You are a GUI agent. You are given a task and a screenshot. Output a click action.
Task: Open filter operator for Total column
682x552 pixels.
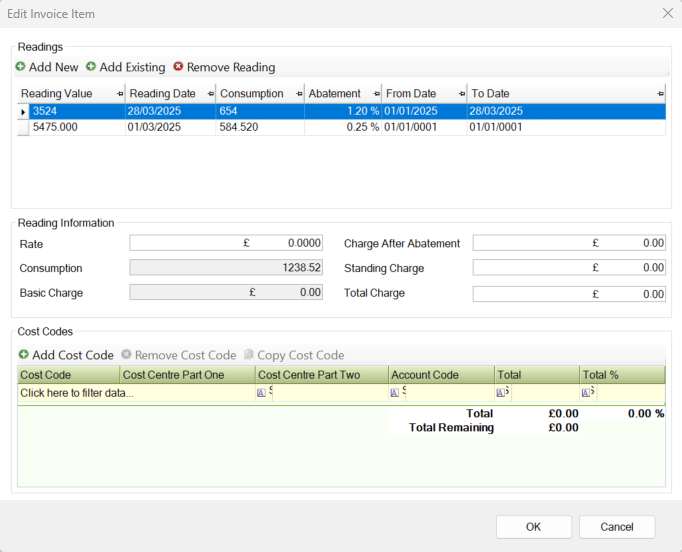(500, 393)
